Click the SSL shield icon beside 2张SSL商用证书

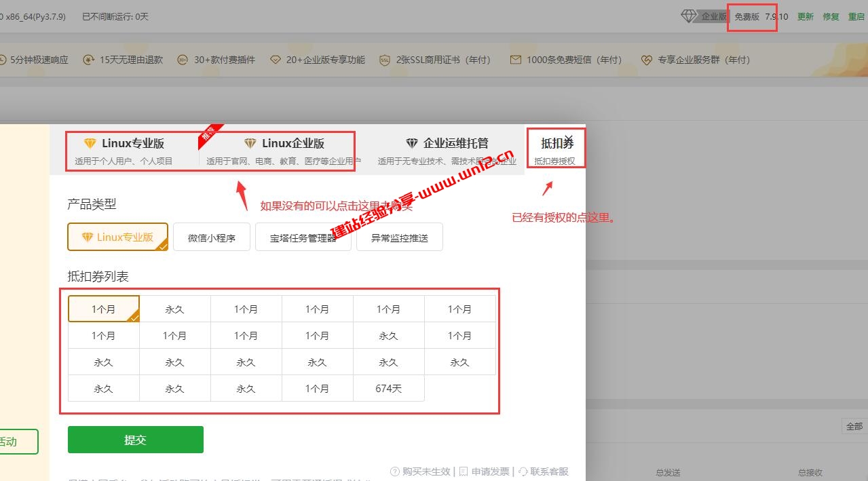point(384,60)
